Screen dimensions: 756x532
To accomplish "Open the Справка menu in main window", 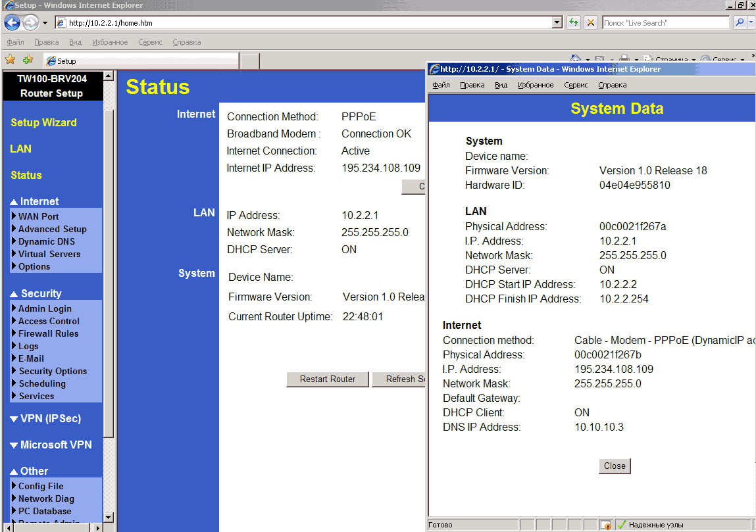I will coord(187,42).
